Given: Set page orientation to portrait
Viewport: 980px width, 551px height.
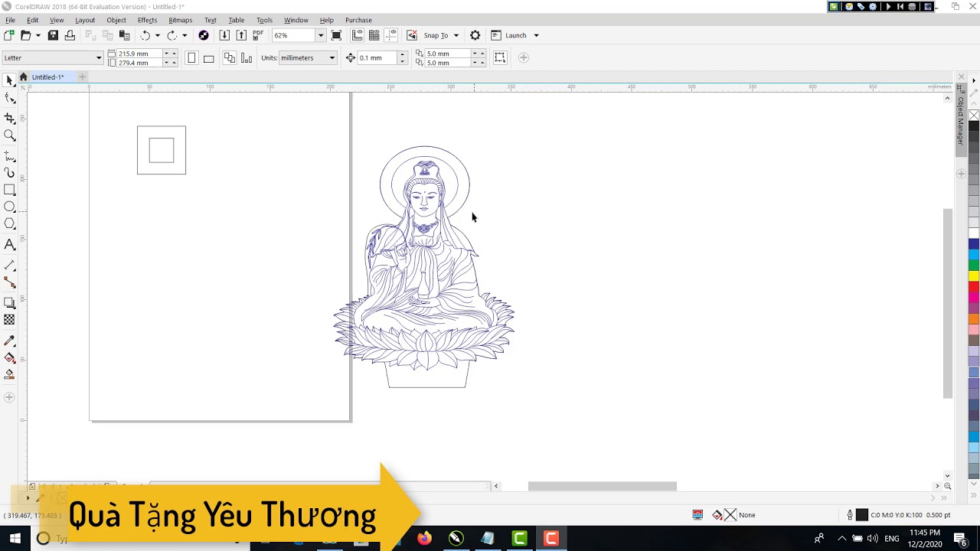Looking at the screenshot, I should point(191,57).
